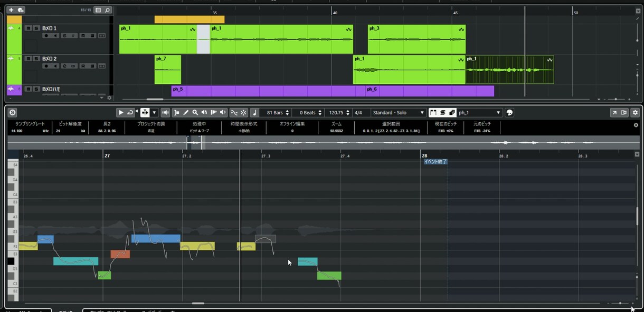
Task: Click the musical mode note icon
Action: tap(254, 112)
